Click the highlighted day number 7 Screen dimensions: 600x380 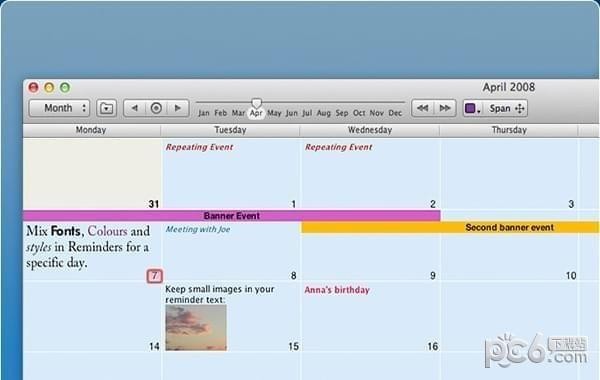click(155, 276)
